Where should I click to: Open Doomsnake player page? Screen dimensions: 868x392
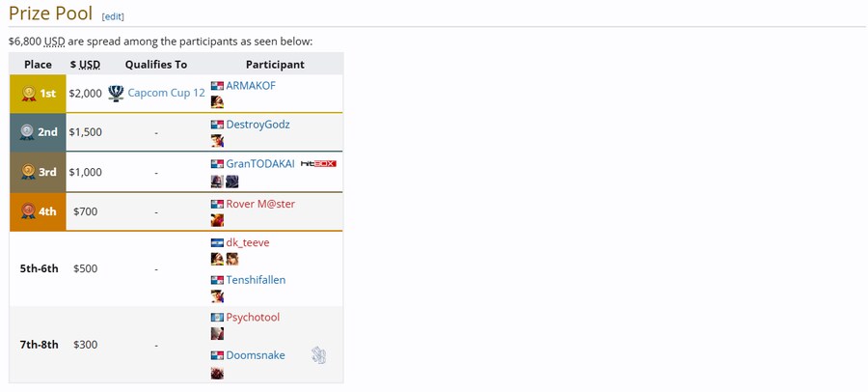[x=256, y=355]
